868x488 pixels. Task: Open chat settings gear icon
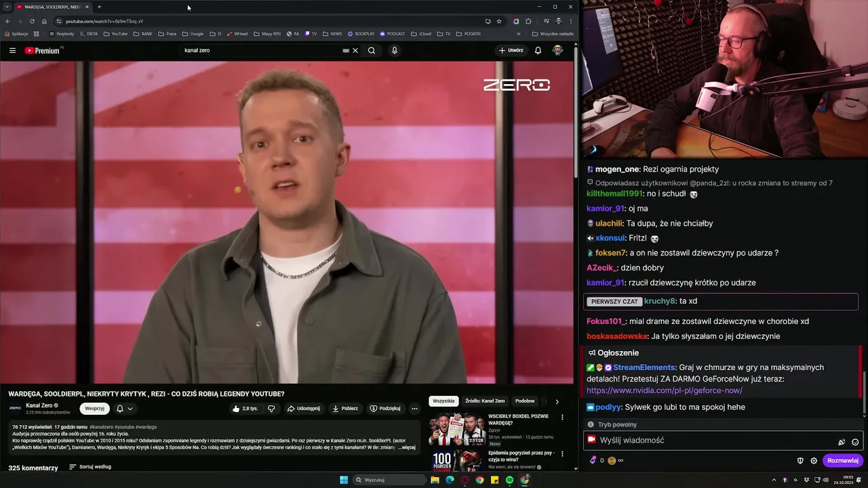point(814,460)
